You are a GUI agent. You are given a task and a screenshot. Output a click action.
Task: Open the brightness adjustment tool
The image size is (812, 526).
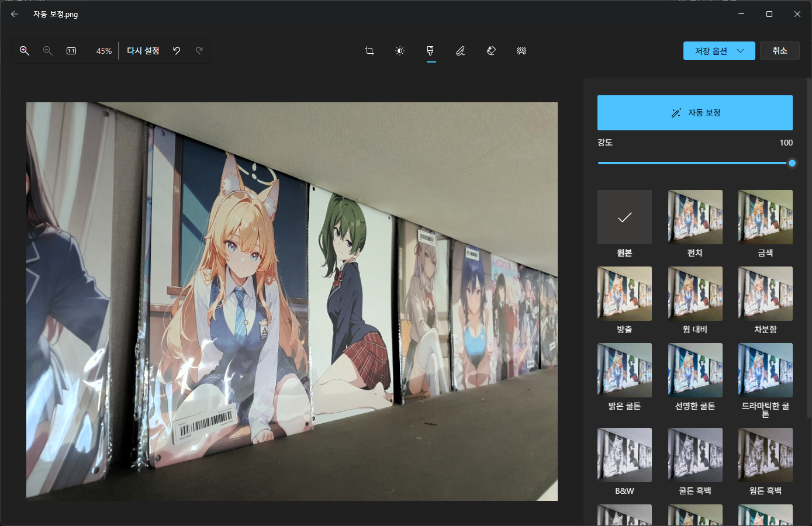400,51
